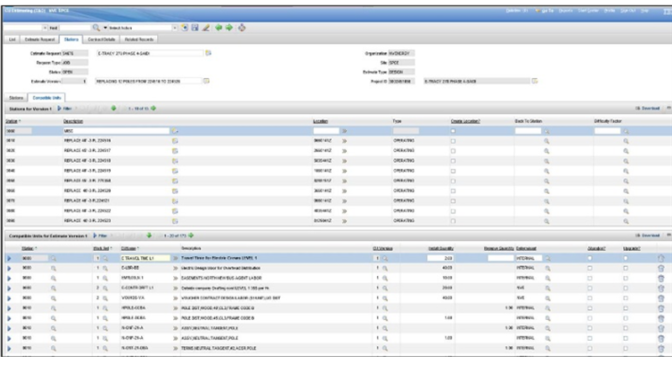Delete the EASEMENTS AGENT LABOR row via trash icon
This screenshot has height=372, width=672.
tap(661, 278)
